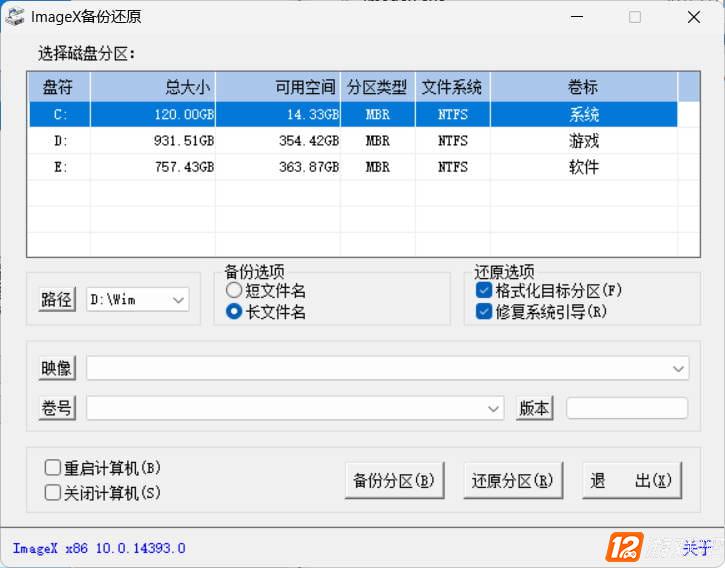This screenshot has width=725, height=568.
Task: Expand the 映像 image dropdown list
Action: [678, 369]
